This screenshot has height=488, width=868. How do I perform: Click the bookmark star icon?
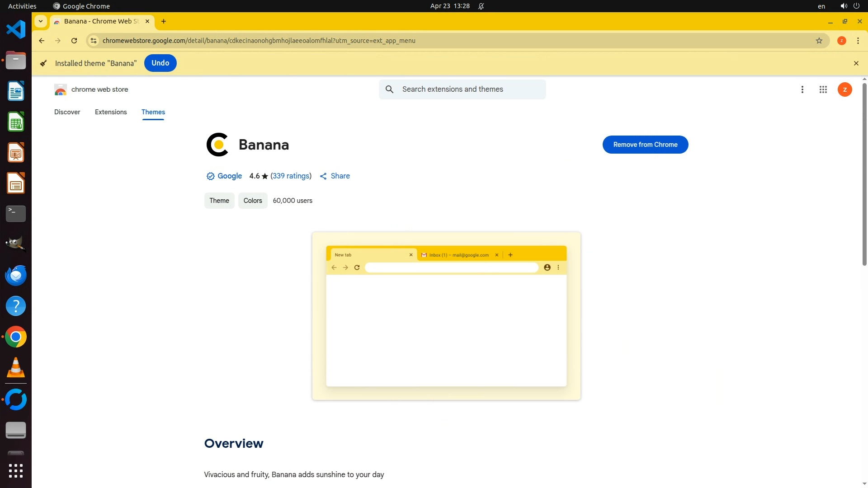tap(819, 41)
